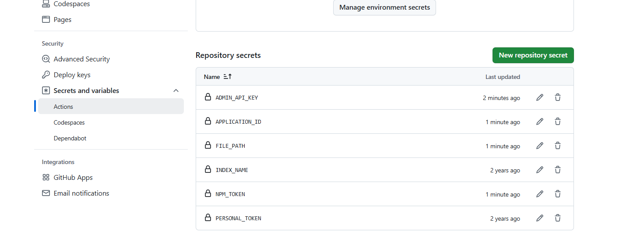Go to Deploy keys settings

(x=72, y=75)
